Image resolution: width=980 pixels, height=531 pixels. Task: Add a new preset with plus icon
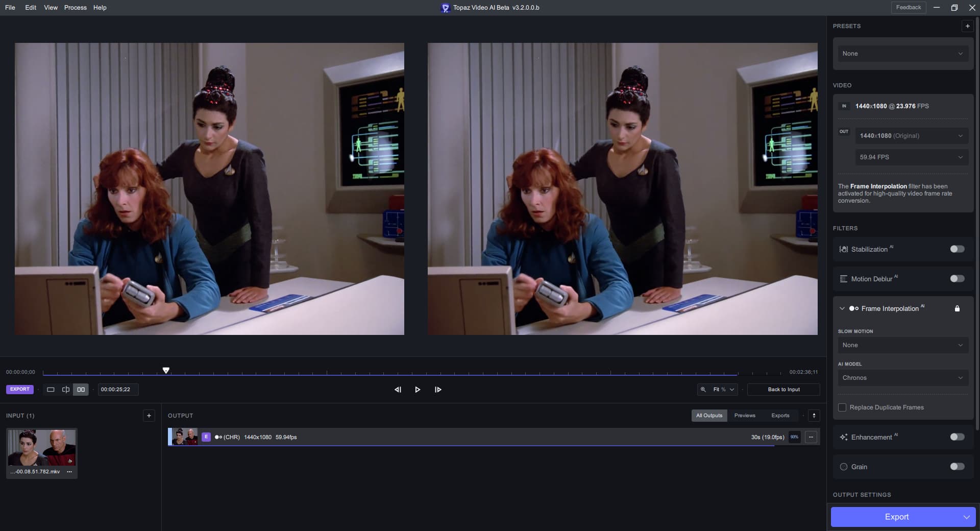point(967,26)
